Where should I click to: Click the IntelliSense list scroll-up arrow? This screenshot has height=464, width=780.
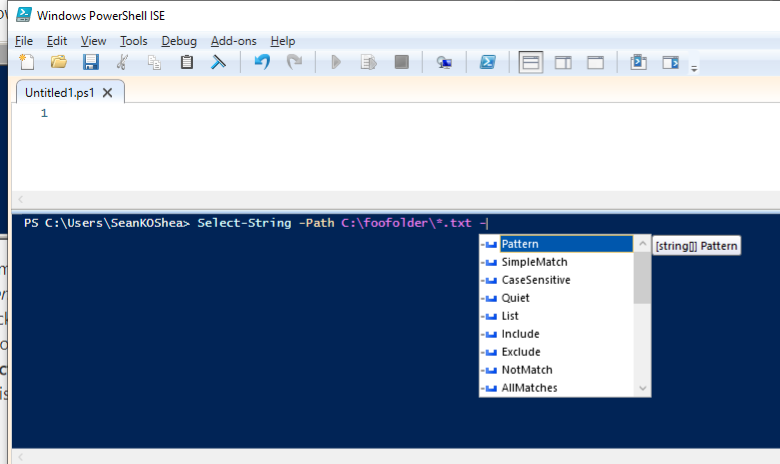[x=642, y=243]
